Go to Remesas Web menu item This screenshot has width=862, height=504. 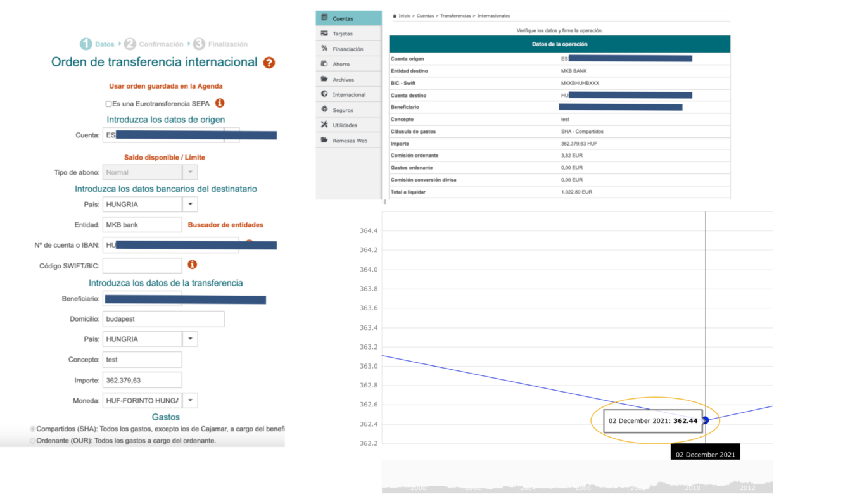pos(350,141)
